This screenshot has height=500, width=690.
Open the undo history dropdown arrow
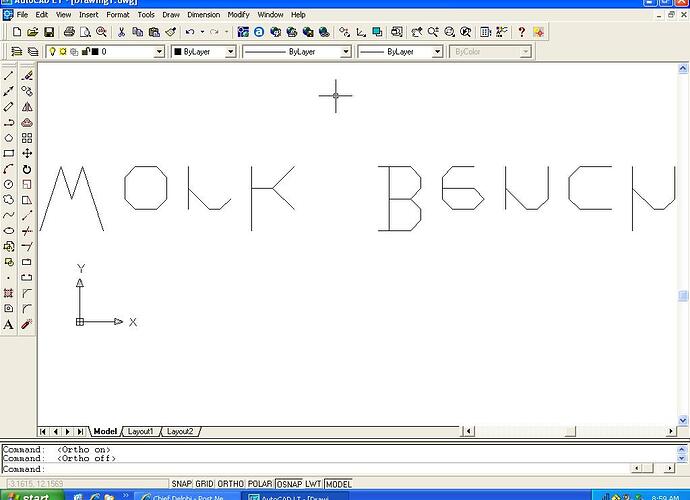202,32
